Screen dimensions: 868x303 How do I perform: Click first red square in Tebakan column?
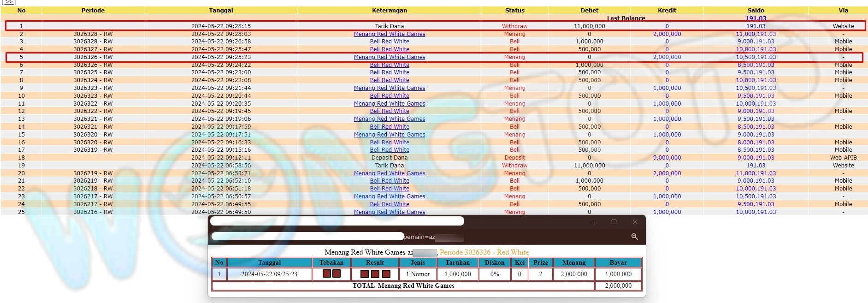click(x=327, y=274)
